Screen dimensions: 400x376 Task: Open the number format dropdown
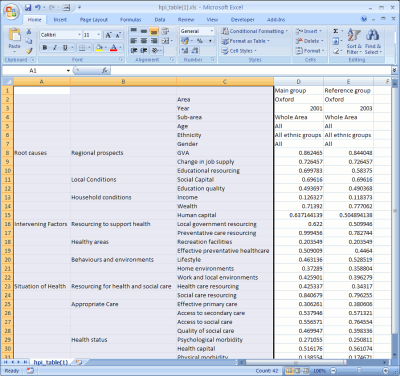tap(211, 31)
